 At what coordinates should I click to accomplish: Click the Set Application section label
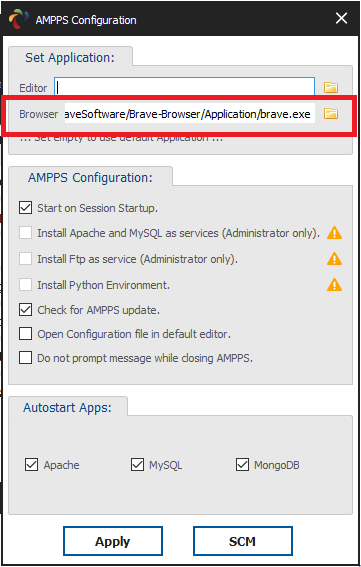70,58
